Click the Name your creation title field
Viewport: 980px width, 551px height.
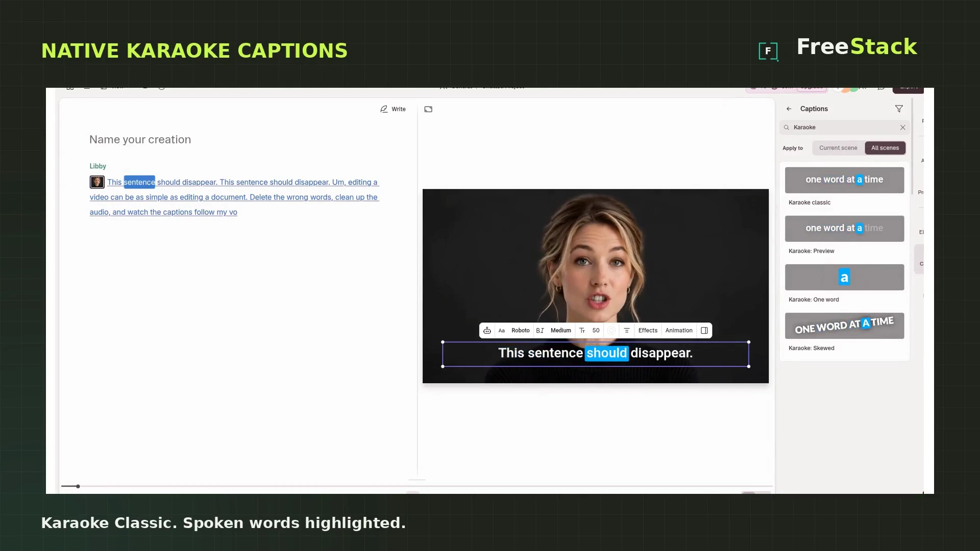click(x=140, y=140)
